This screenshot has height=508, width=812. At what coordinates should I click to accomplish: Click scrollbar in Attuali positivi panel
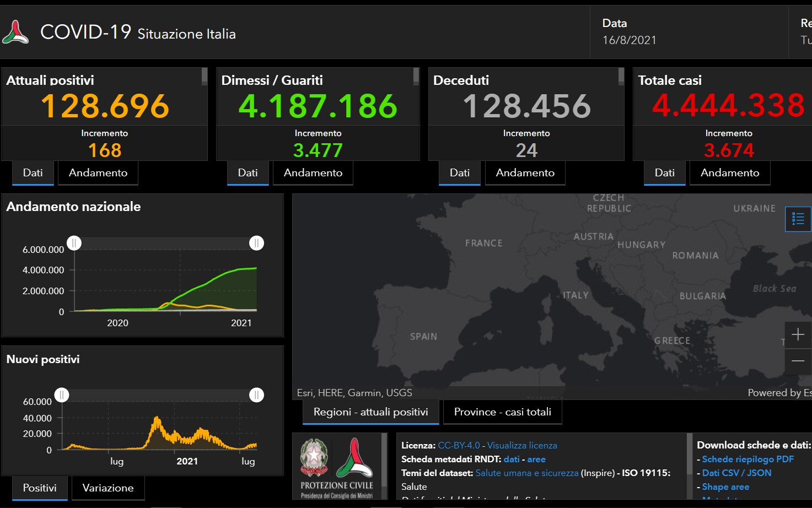(x=205, y=76)
